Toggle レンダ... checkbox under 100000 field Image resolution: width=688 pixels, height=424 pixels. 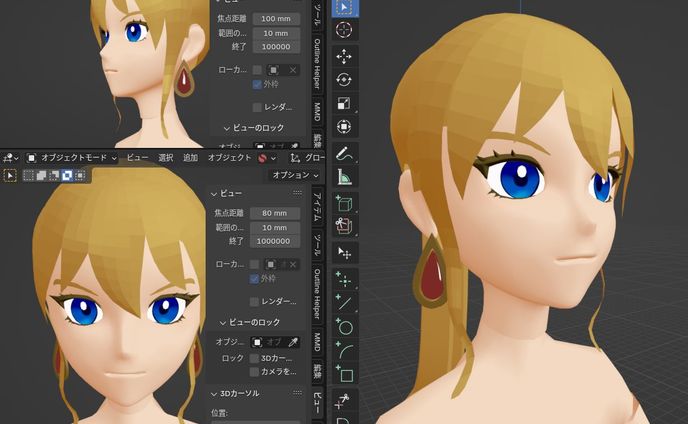point(257,107)
